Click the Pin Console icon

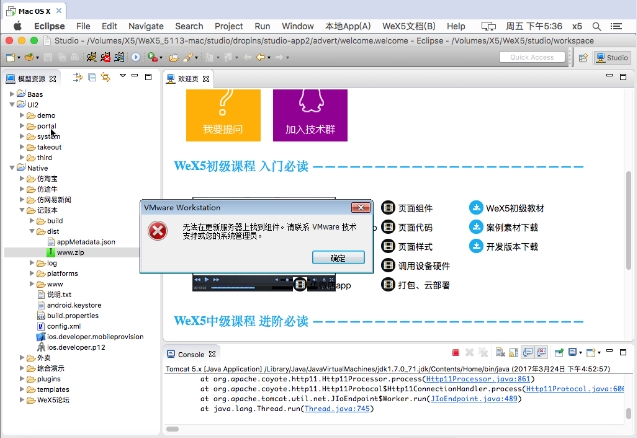(559, 353)
